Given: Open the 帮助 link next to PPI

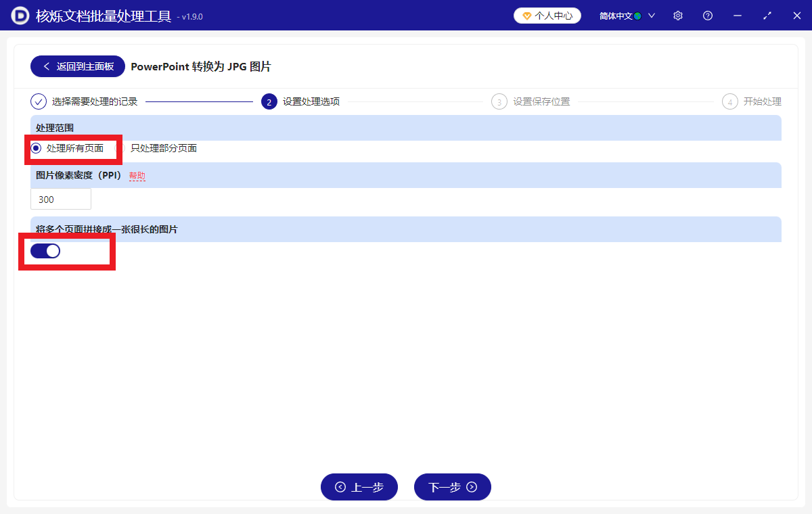Looking at the screenshot, I should [137, 175].
